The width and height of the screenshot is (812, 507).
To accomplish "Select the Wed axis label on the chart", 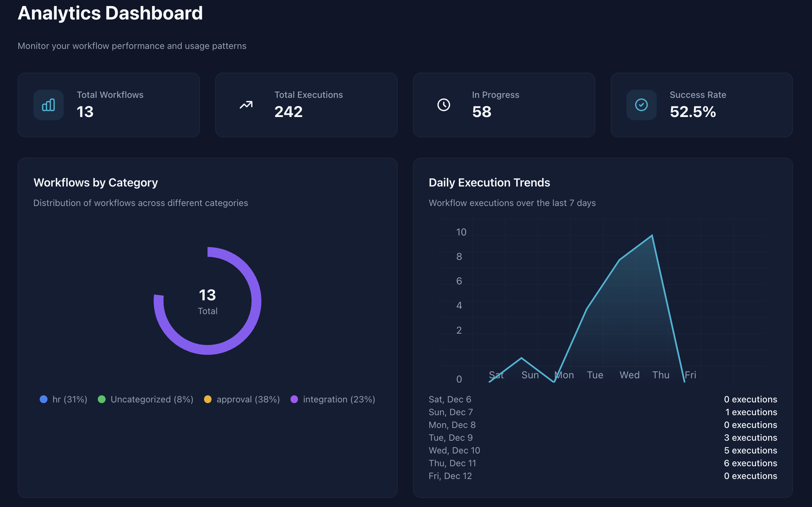I will pos(629,375).
